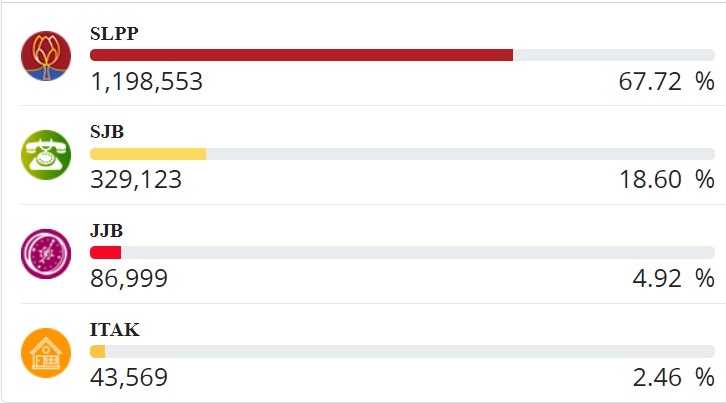Screen dimensions: 726x403
Task: Click the JJB vote count 86,999
Action: tap(129, 279)
